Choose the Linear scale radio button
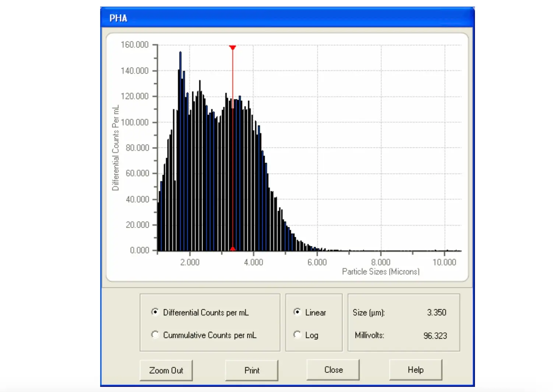The image size is (553, 392). [297, 312]
